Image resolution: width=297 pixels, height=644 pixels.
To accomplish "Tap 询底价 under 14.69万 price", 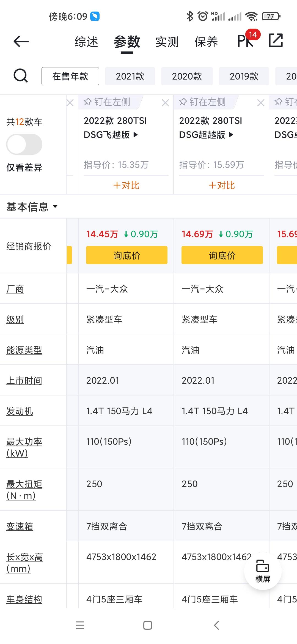I will 222,255.
